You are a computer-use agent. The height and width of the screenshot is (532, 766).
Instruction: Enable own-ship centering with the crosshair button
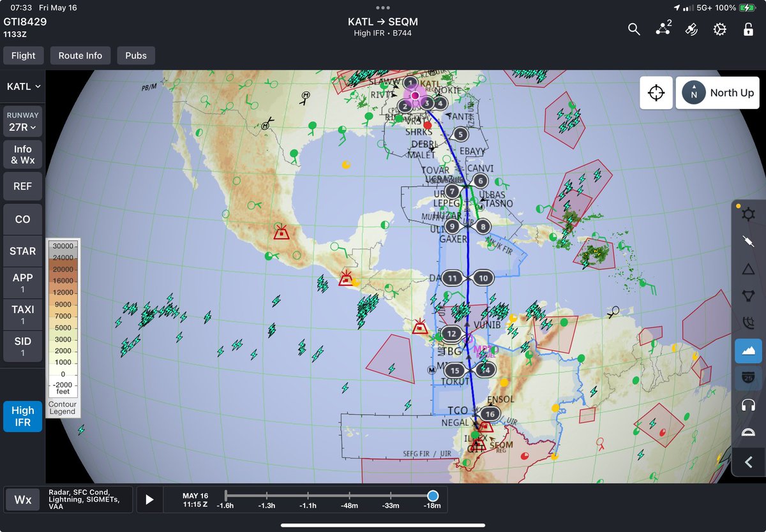pos(657,92)
